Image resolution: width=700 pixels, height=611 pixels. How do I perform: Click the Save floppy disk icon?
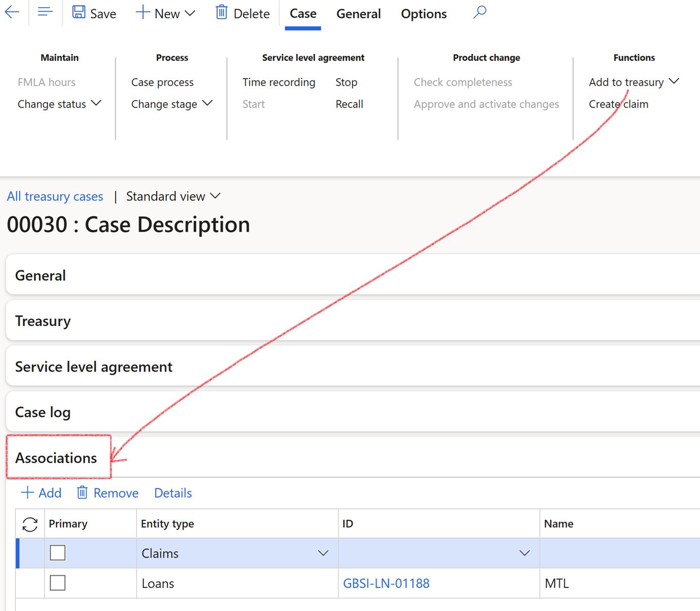click(x=79, y=12)
